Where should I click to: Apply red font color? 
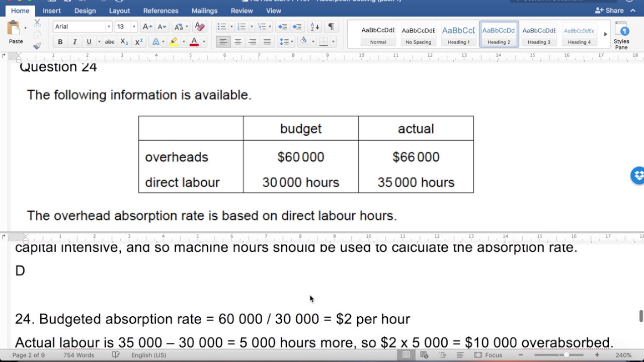(194, 42)
